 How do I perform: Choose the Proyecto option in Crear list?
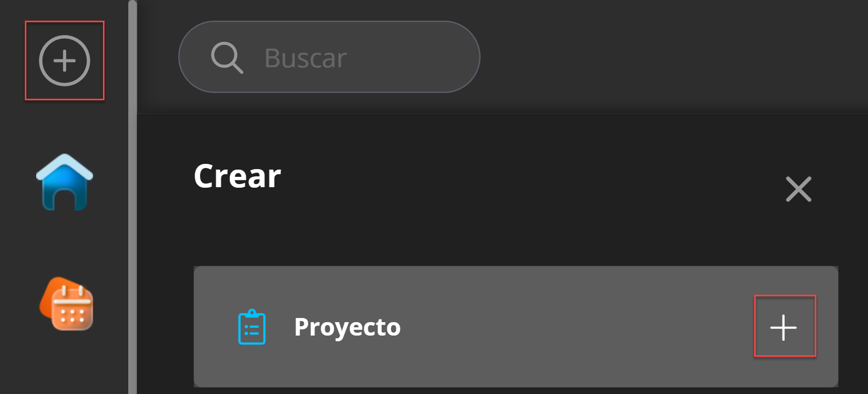[347, 327]
